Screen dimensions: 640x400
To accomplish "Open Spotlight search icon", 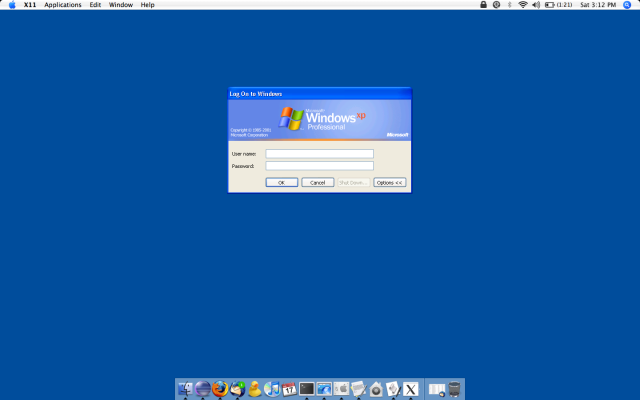I will [627, 5].
